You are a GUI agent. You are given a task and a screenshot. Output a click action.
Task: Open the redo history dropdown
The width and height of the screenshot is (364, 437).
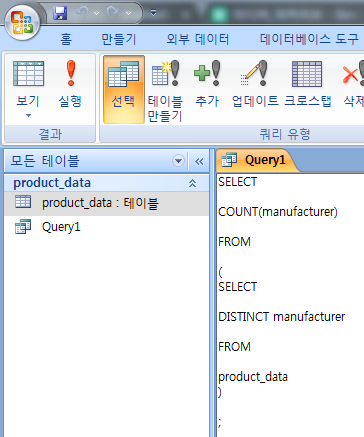click(128, 13)
